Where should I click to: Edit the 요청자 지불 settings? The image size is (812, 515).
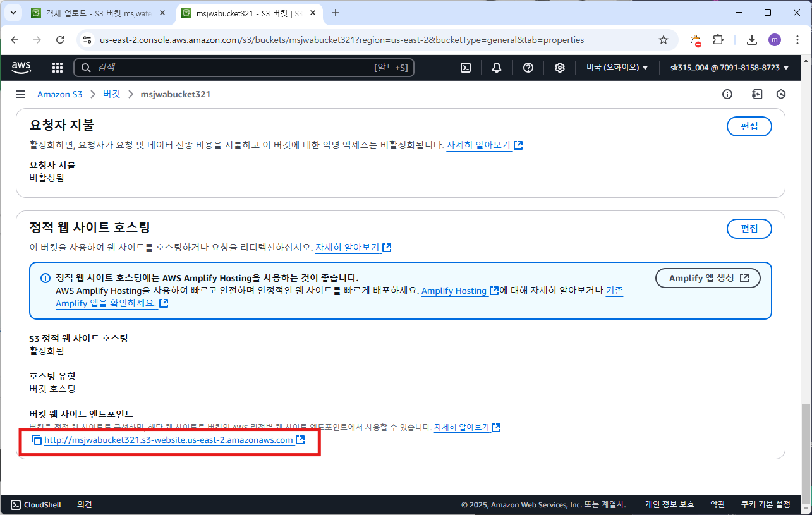coord(749,126)
